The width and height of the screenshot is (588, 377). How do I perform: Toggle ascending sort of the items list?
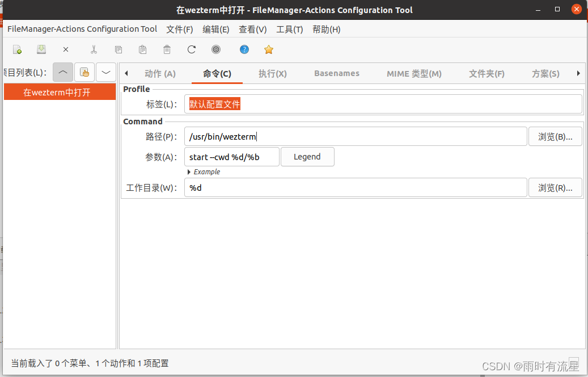click(62, 73)
